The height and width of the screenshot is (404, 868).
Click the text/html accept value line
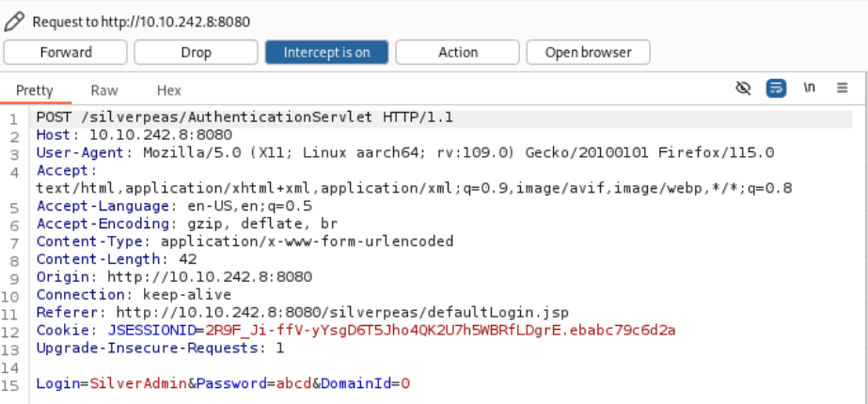coord(414,188)
